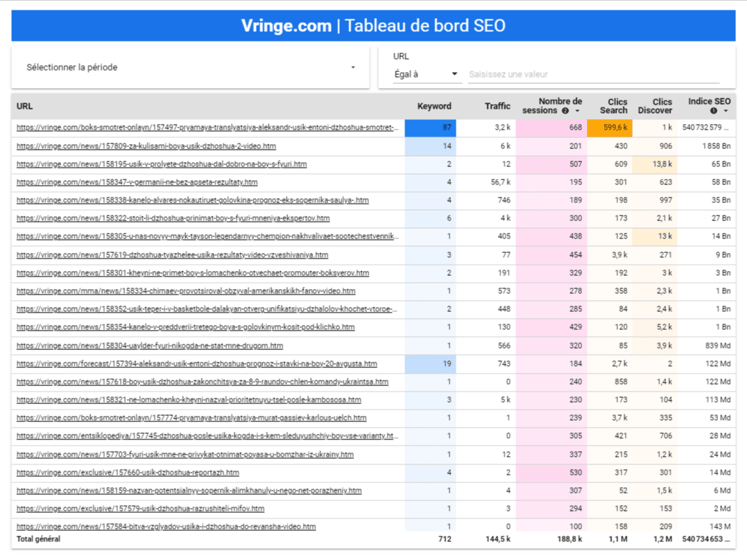Select the sessions cell showing 530
The image size is (747, 560).
(x=551, y=473)
